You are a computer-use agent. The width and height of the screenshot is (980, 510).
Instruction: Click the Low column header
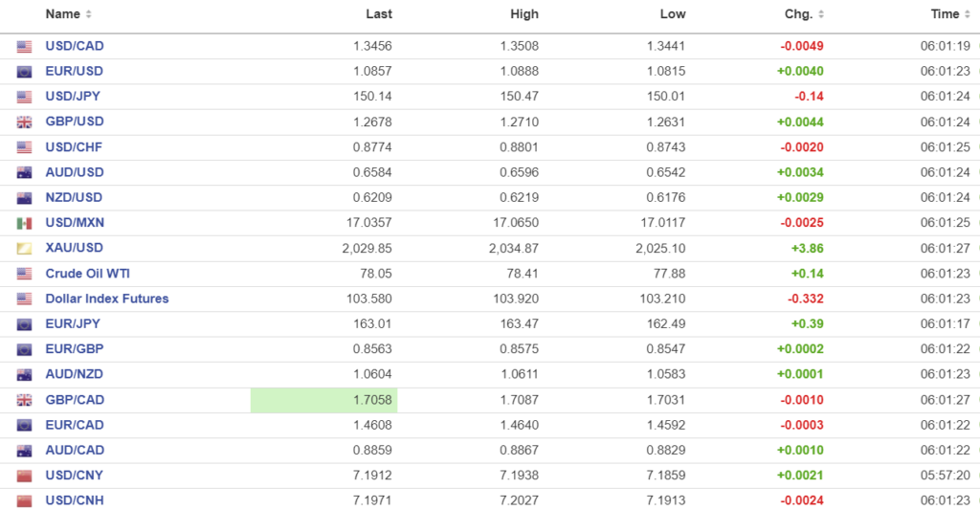coord(673,14)
